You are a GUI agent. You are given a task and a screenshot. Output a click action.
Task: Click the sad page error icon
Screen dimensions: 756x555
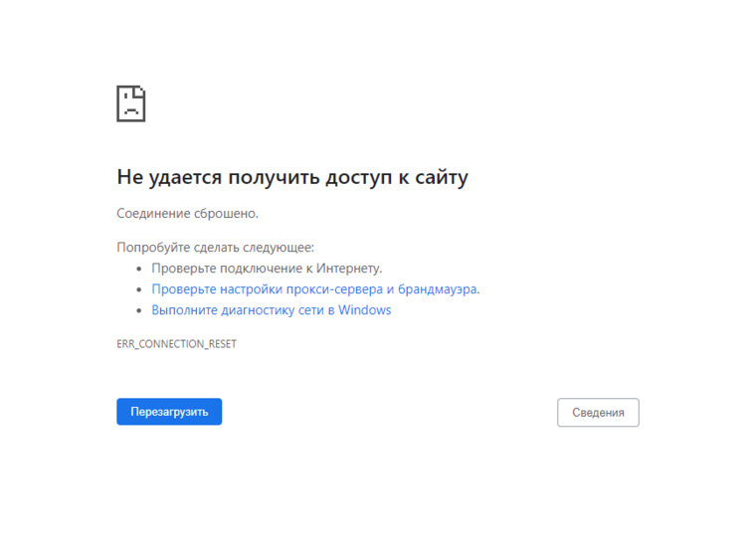pyautogui.click(x=131, y=103)
